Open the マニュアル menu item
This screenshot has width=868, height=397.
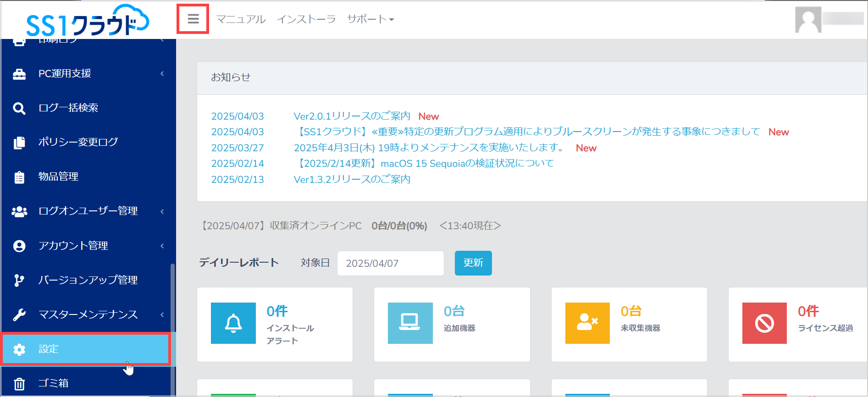point(241,19)
